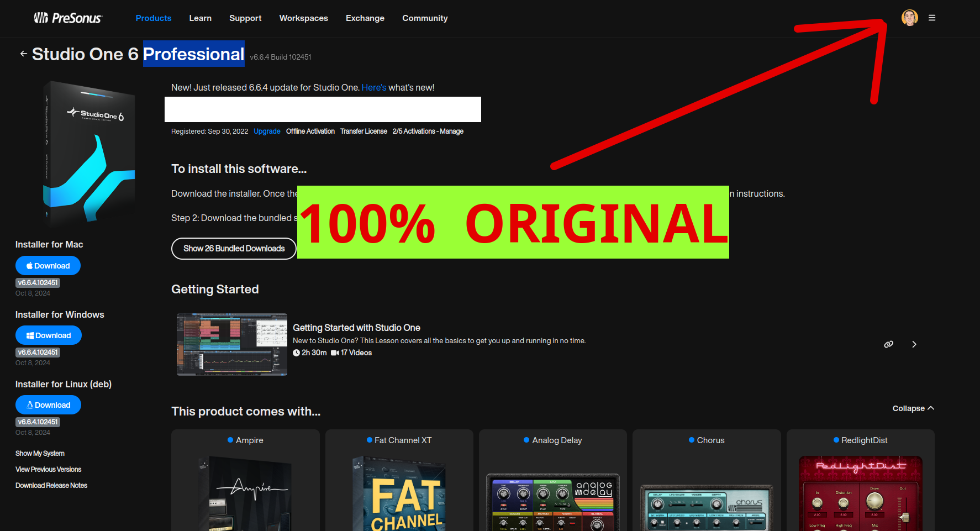Open the Support menu

(245, 18)
